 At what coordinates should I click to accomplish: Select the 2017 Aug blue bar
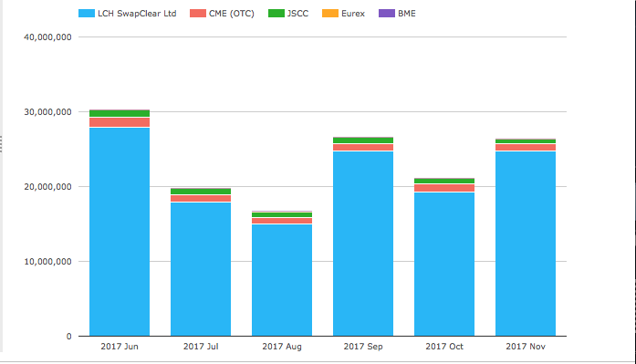pos(282,280)
